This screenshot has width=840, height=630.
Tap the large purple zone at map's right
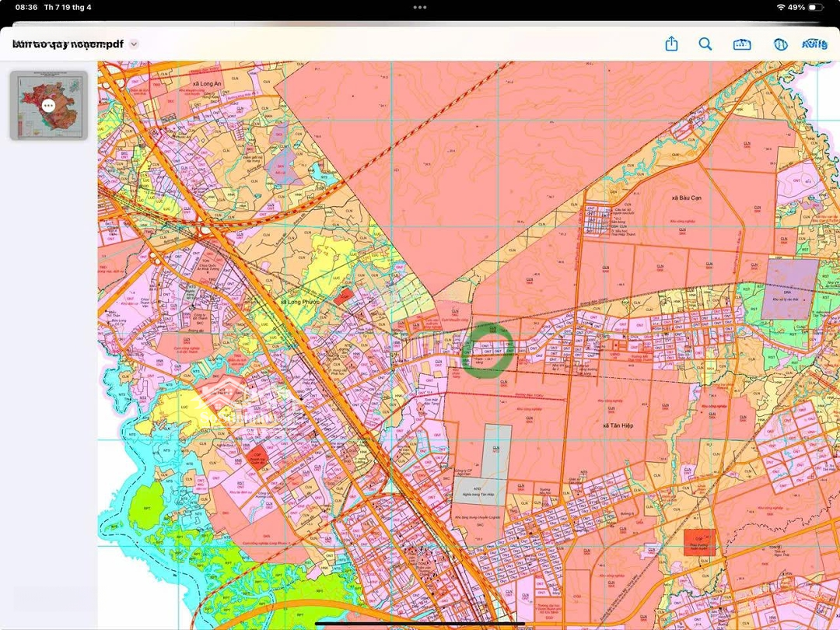(x=789, y=289)
